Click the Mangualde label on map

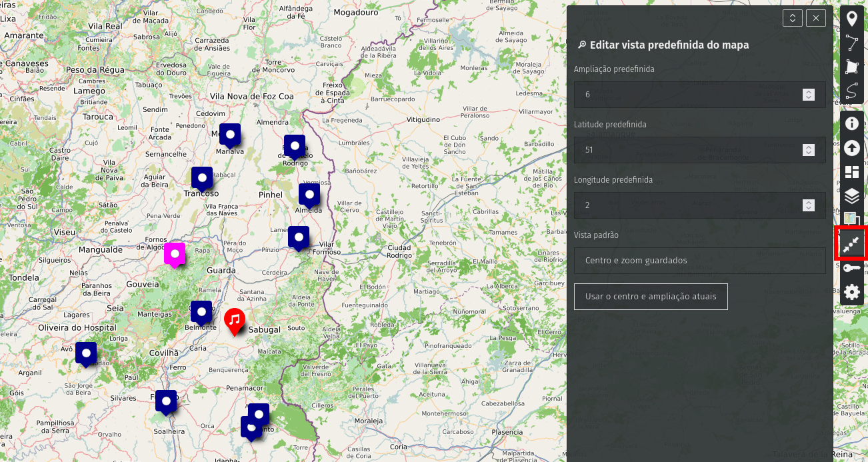tap(101, 250)
